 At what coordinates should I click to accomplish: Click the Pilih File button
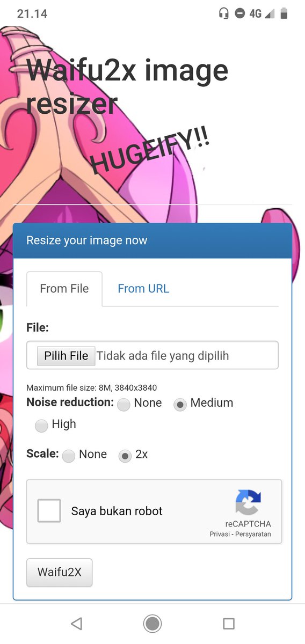pyautogui.click(x=66, y=356)
